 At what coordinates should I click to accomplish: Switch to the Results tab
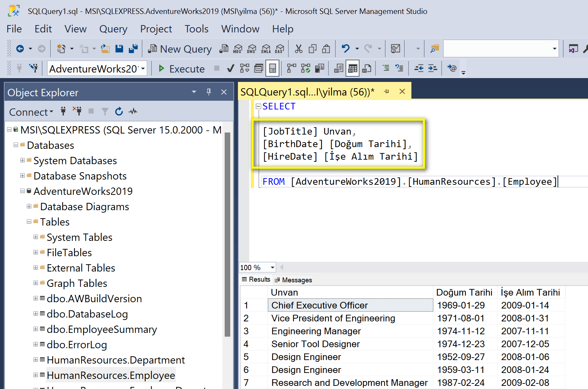click(256, 280)
